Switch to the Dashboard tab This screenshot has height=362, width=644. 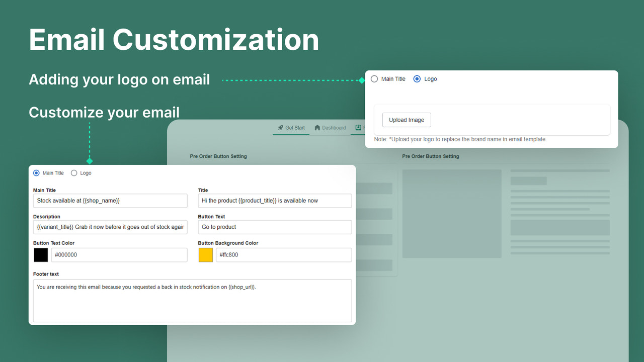click(x=330, y=128)
